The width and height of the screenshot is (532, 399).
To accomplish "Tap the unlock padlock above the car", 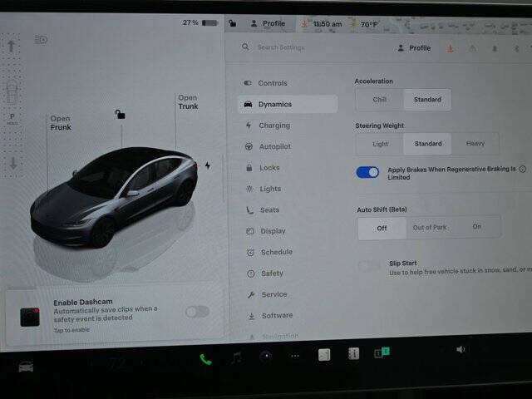I will coord(120,115).
